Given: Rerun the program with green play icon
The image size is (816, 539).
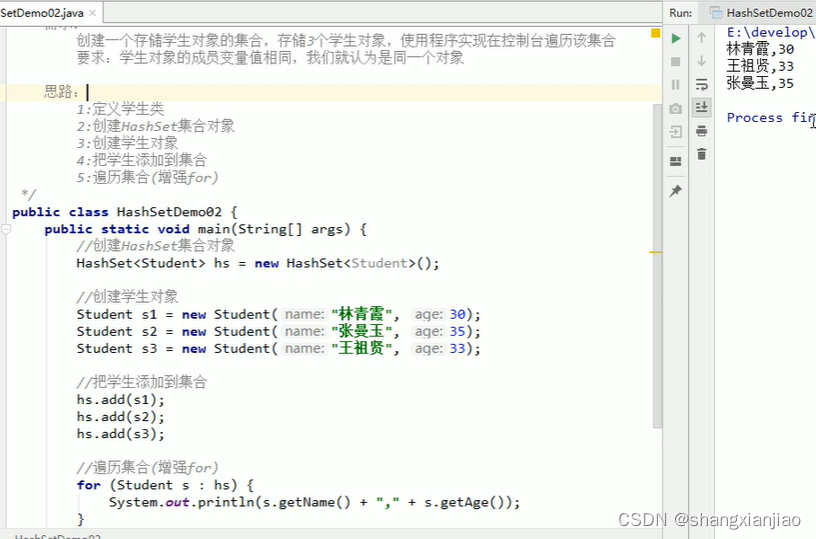Looking at the screenshot, I should 675,38.
